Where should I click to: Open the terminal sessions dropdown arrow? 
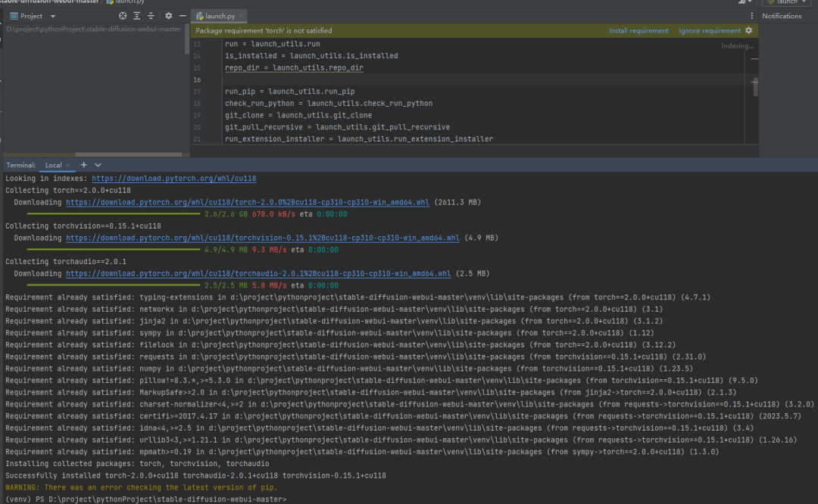click(98, 165)
